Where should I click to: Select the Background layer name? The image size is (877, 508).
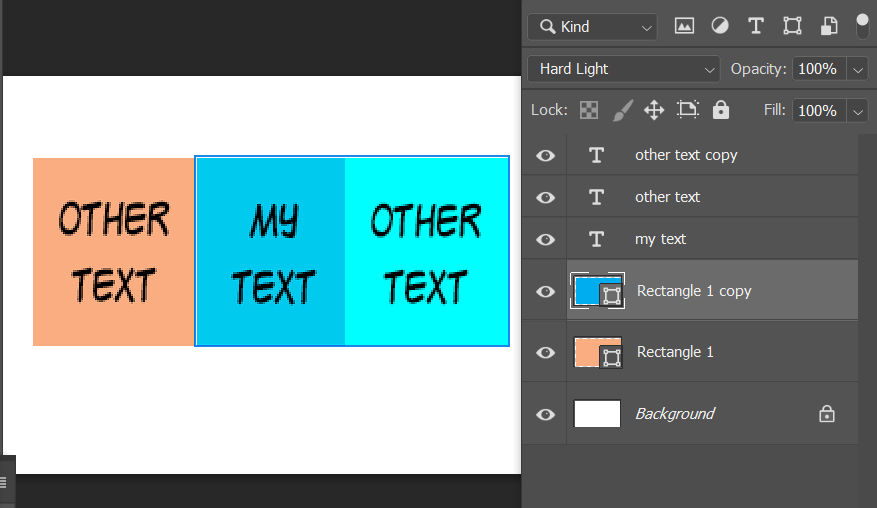coord(675,413)
